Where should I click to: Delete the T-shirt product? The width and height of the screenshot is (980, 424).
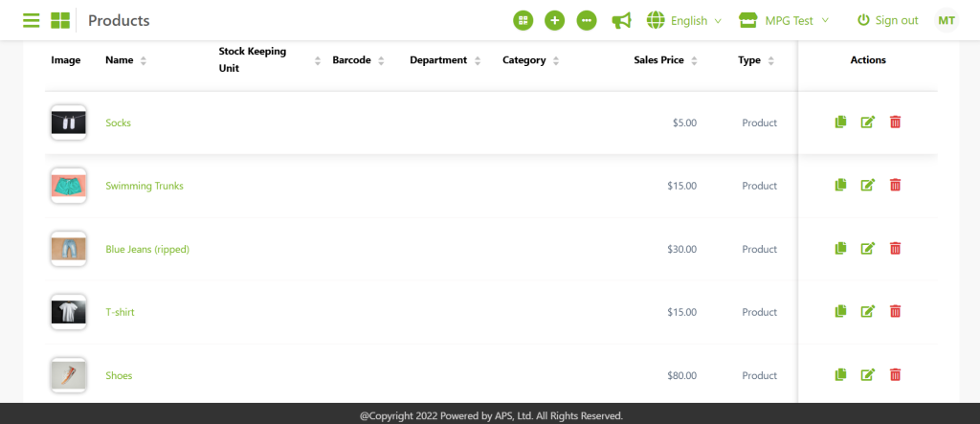click(x=895, y=311)
